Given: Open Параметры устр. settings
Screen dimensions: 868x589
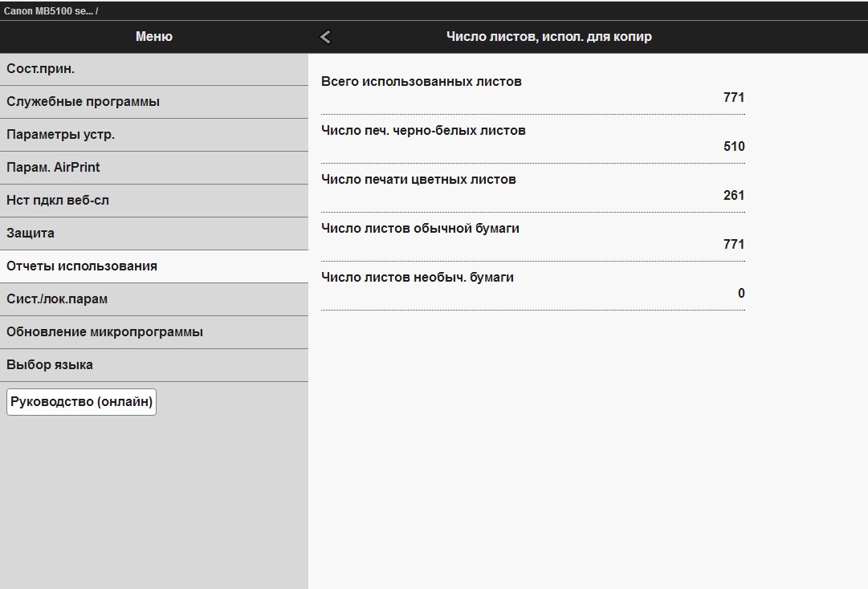Looking at the screenshot, I should coord(153,135).
